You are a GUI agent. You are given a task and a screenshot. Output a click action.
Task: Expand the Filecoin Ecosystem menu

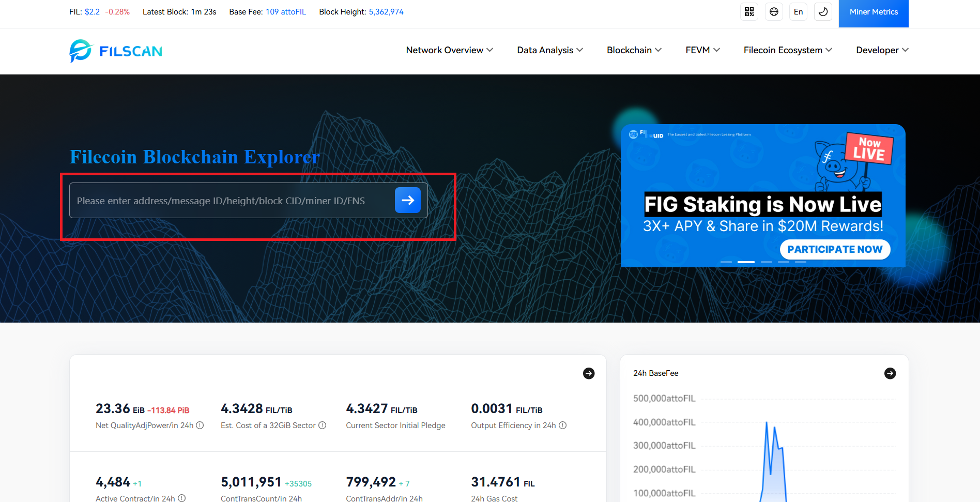[x=788, y=50]
